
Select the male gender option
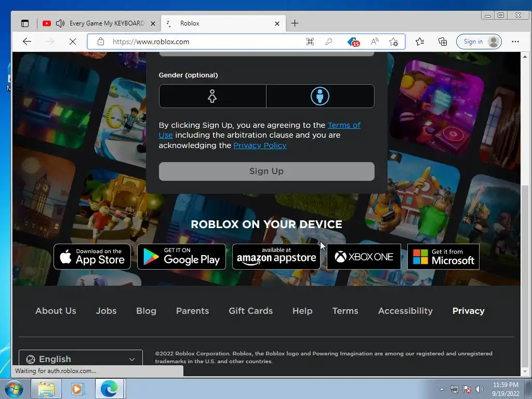click(x=320, y=96)
